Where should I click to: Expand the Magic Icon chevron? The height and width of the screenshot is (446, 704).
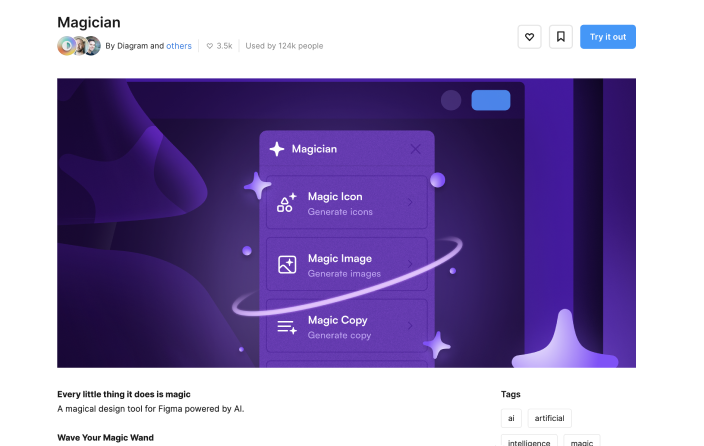pyautogui.click(x=410, y=202)
